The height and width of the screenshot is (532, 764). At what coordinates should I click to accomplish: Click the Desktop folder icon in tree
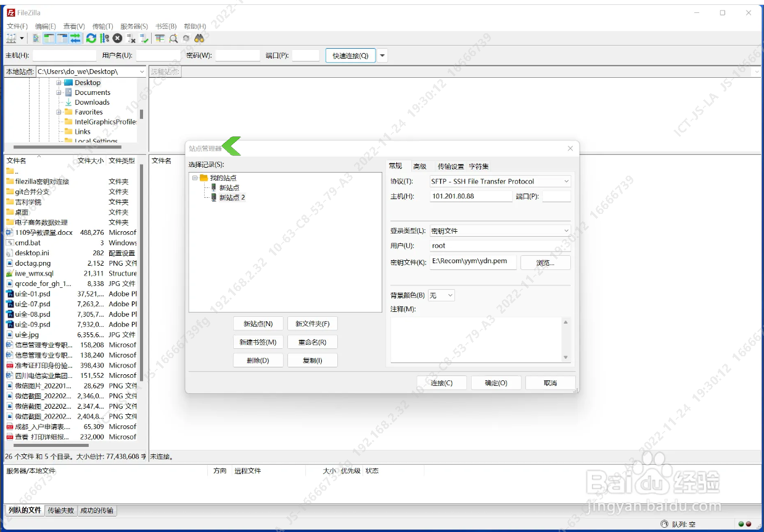(x=68, y=83)
